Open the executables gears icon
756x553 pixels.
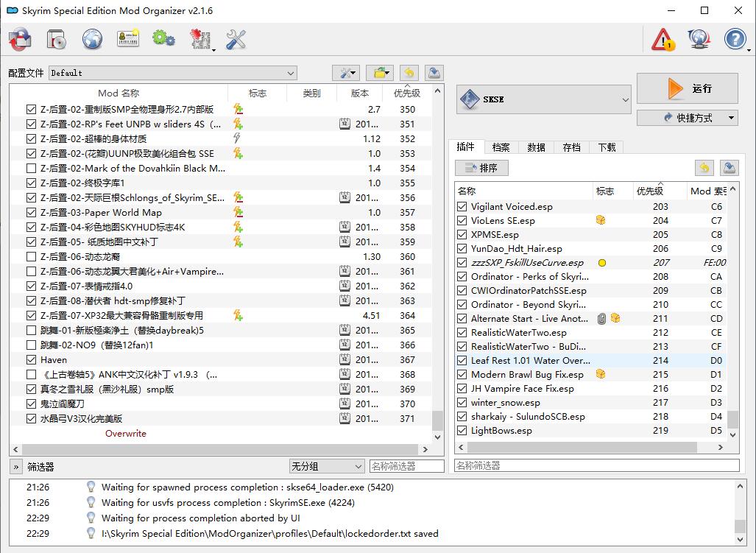point(163,38)
